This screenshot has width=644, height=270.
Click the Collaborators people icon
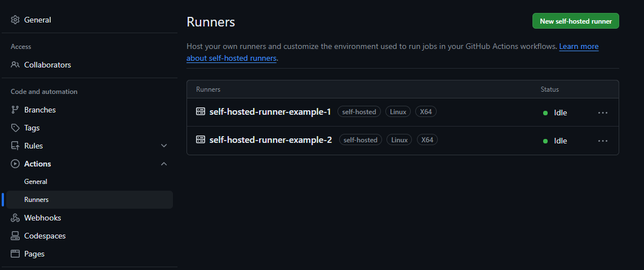(15, 65)
